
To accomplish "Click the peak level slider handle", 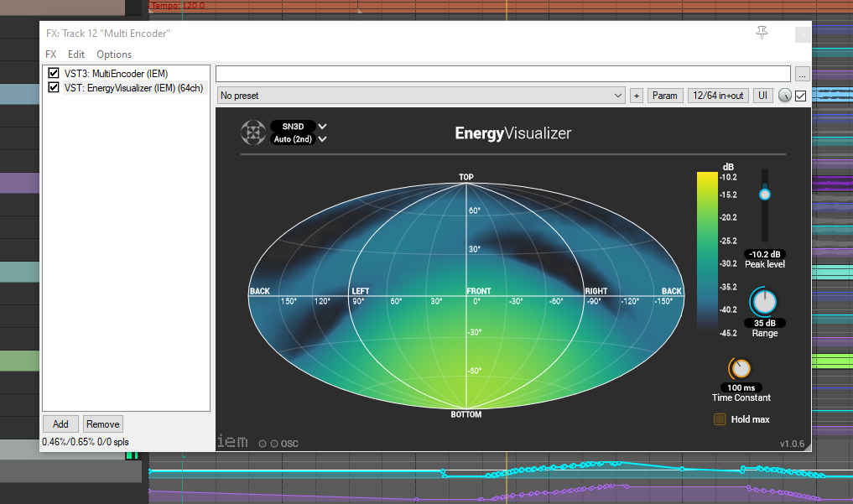I will point(765,194).
